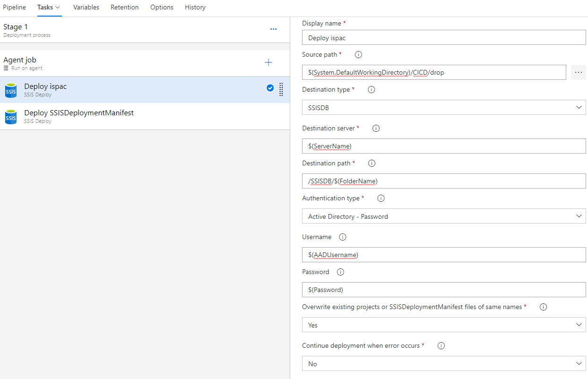Open the History tab
588x379 pixels.
(x=195, y=7)
